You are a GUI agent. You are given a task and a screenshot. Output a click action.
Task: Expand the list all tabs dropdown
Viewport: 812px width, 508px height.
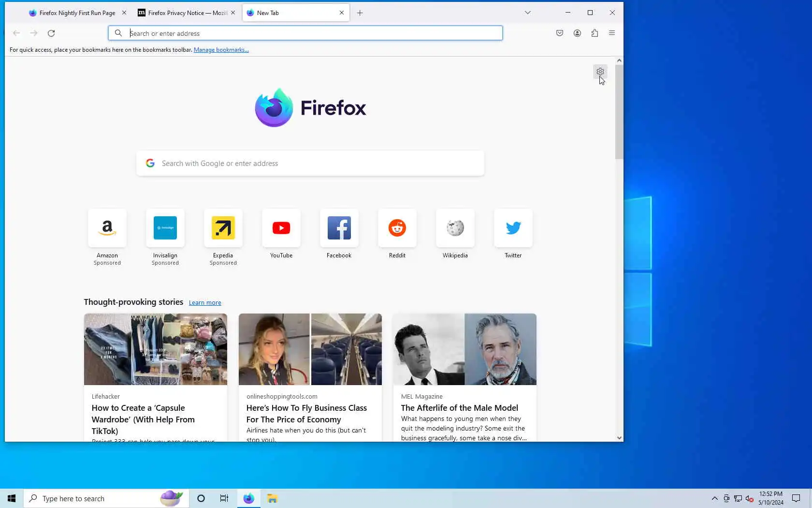[528, 13]
